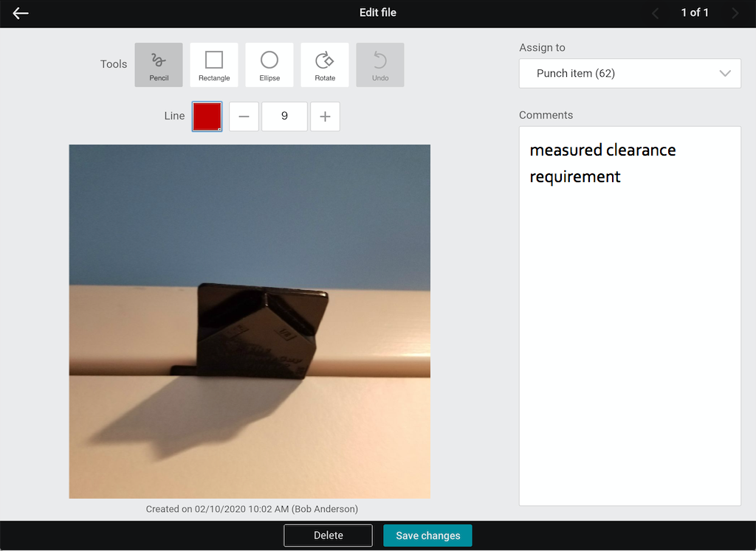Decrease line width with minus button
The width and height of the screenshot is (756, 551).
244,117
